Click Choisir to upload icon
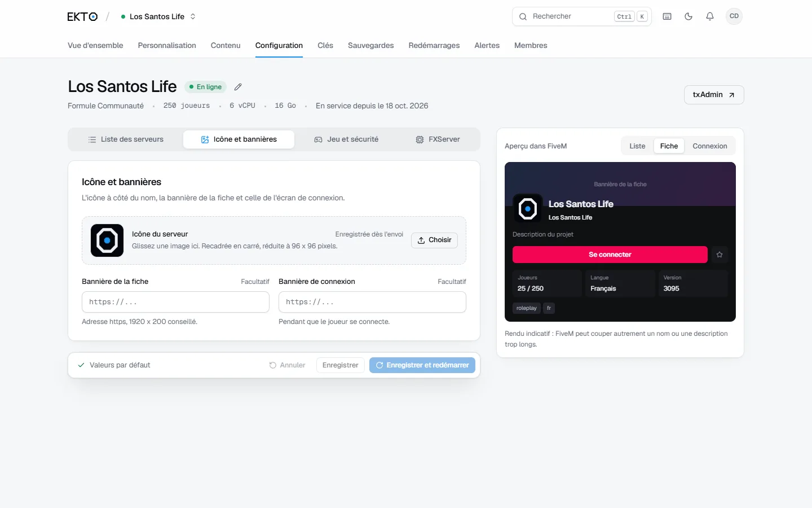This screenshot has width=812, height=508. 434,240
